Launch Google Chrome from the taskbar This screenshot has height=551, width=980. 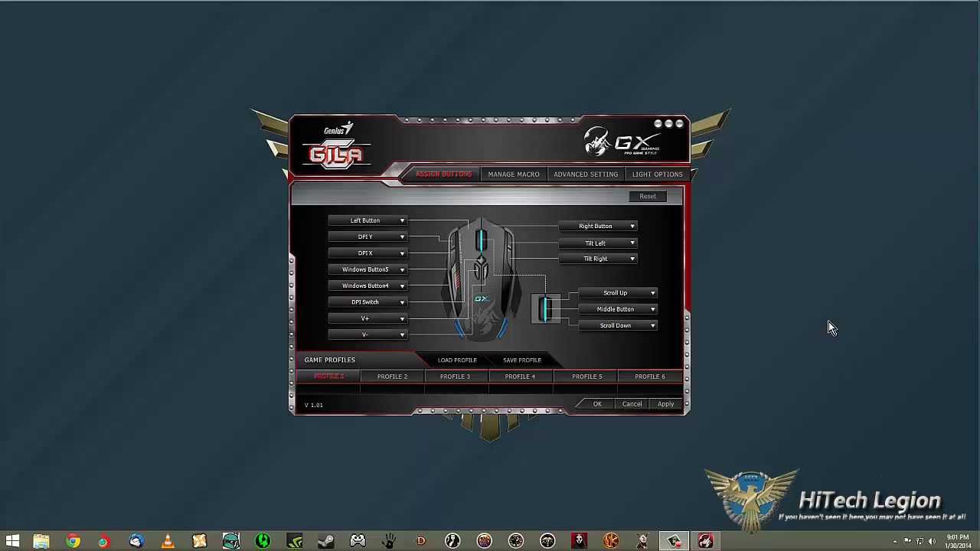73,542
